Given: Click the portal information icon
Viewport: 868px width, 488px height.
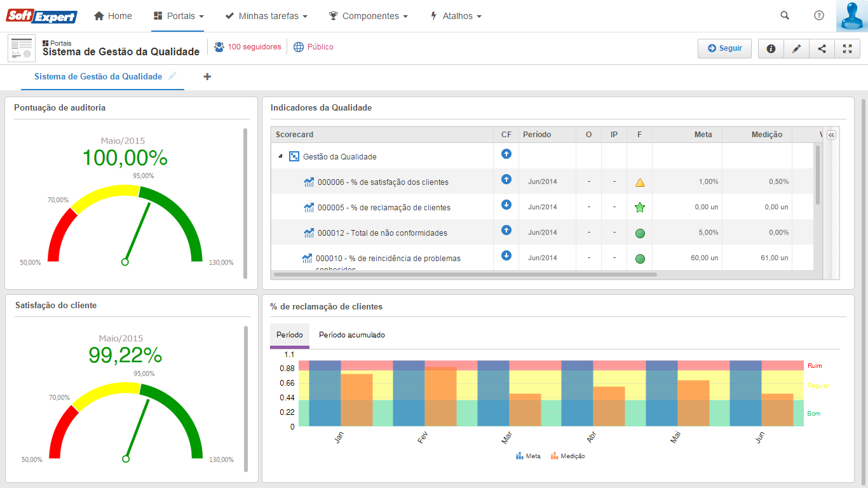Looking at the screenshot, I should click(771, 49).
